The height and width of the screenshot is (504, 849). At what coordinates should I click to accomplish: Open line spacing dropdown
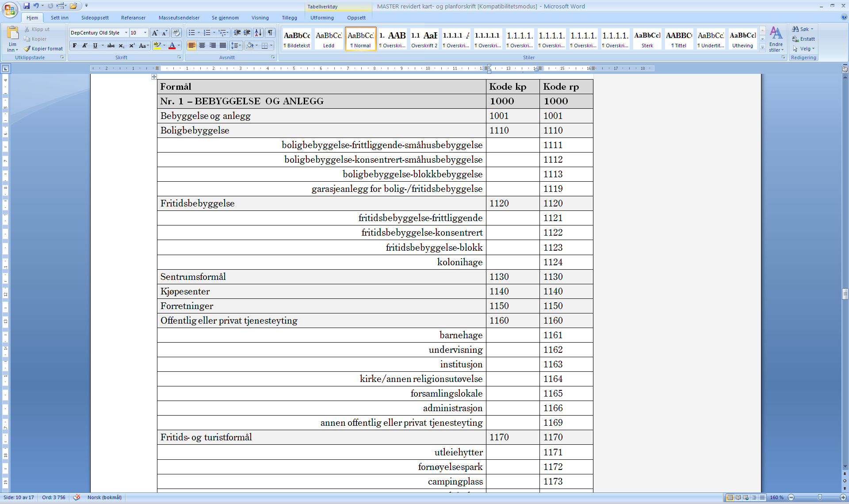[236, 46]
